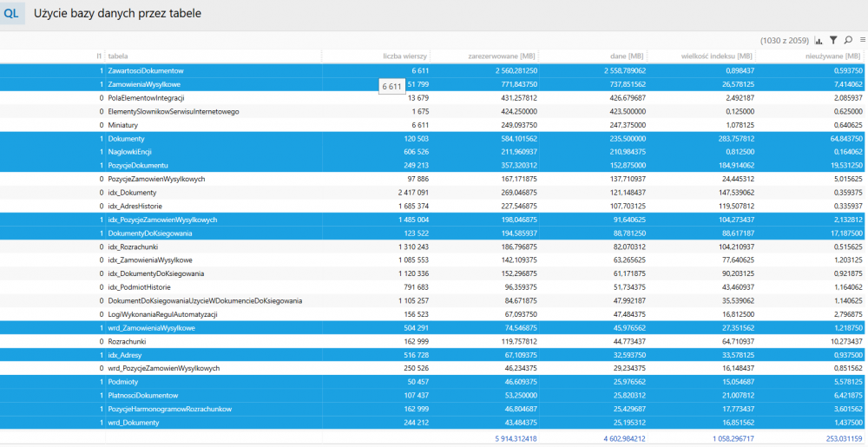This screenshot has height=447, width=868.
Task: Open the bar chart view icon
Action: coord(819,41)
